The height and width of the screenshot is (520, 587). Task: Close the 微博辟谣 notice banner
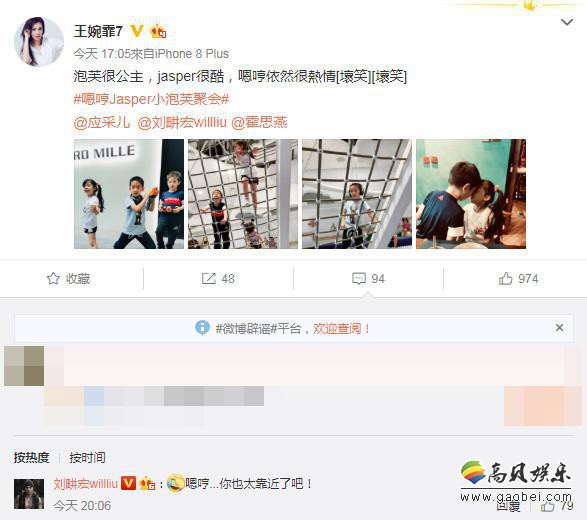point(559,328)
